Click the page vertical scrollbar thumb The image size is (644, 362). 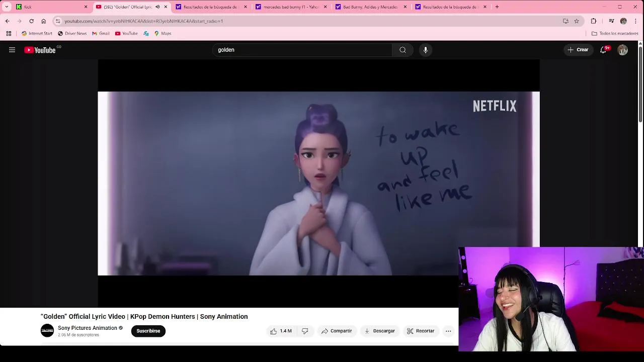[640, 84]
